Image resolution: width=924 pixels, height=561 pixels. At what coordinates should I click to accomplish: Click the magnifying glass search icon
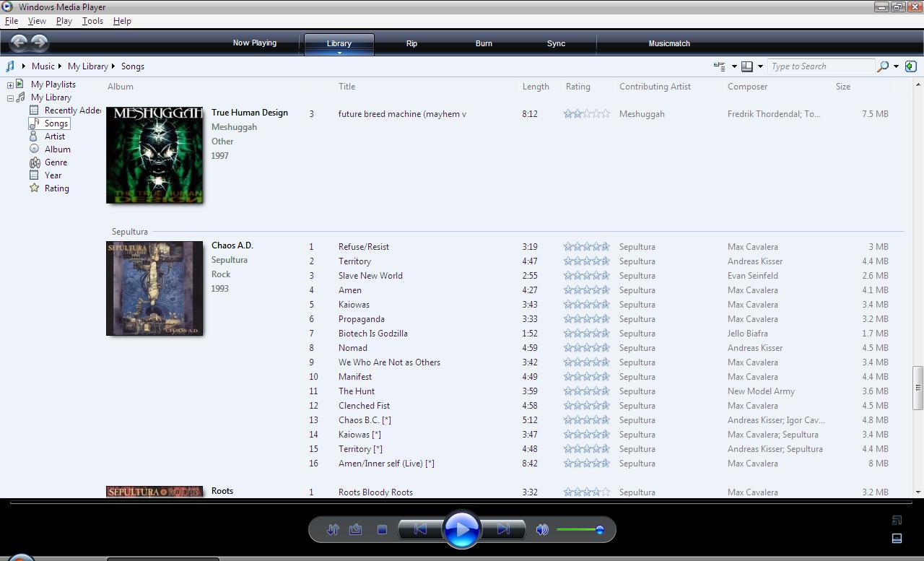point(883,66)
